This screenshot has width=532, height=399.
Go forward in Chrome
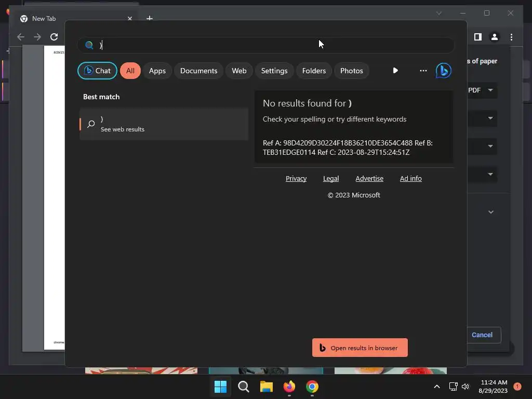click(37, 37)
